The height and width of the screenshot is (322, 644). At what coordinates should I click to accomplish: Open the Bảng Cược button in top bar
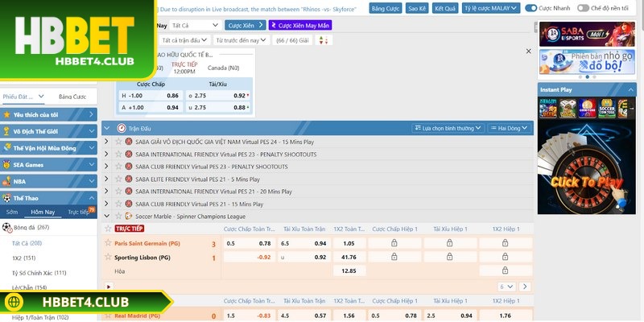[x=386, y=8]
